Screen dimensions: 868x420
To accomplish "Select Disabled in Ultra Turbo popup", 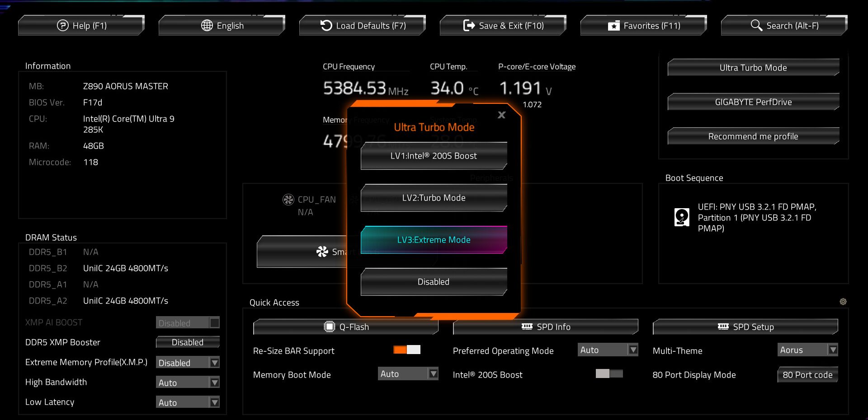I will coord(434,282).
